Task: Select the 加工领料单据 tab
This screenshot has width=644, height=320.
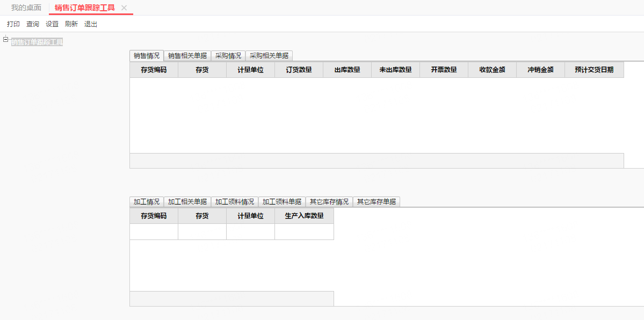Action: click(282, 202)
